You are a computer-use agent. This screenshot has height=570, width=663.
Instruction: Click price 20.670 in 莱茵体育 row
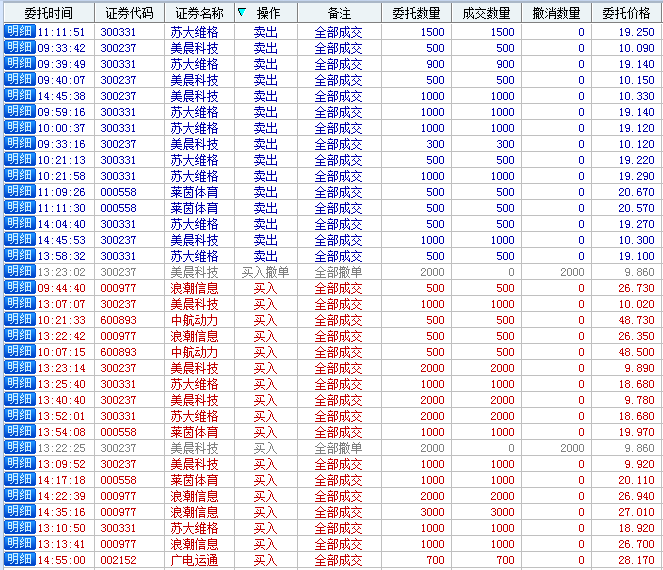point(636,192)
